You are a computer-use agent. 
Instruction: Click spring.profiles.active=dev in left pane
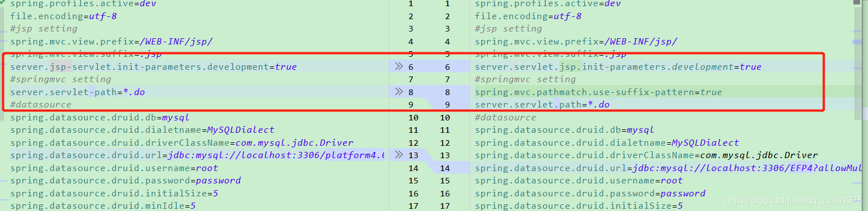click(83, 4)
